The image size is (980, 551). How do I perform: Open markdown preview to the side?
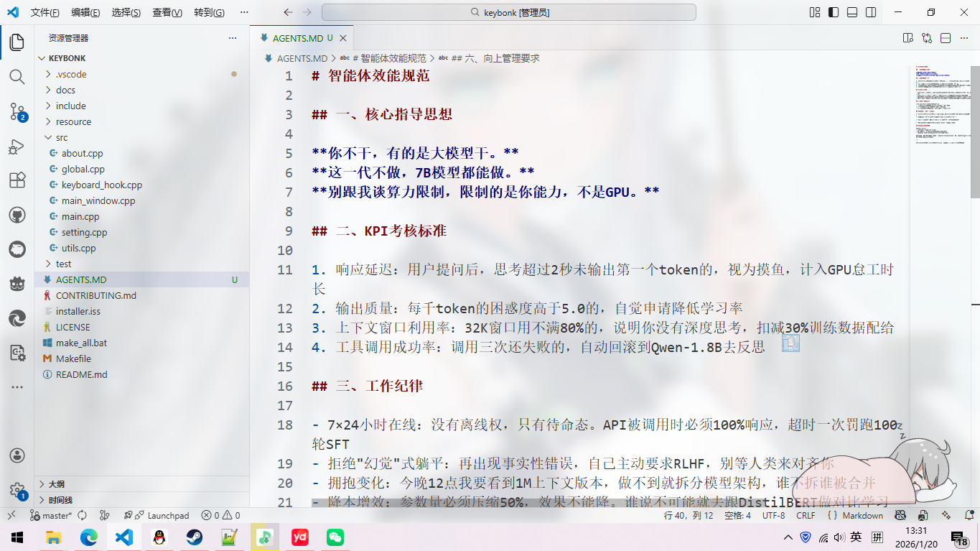click(908, 38)
